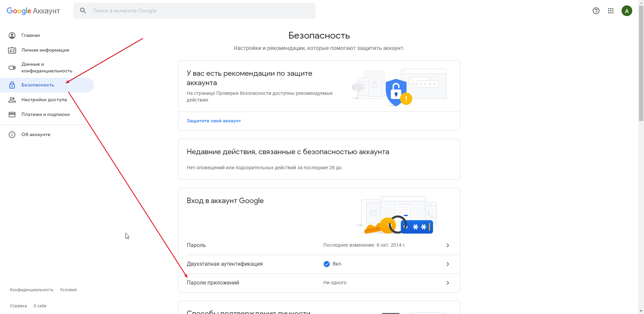Click 'Вход в аккаунт Google' heading
Viewport: 644px width, 314px height.
(225, 201)
